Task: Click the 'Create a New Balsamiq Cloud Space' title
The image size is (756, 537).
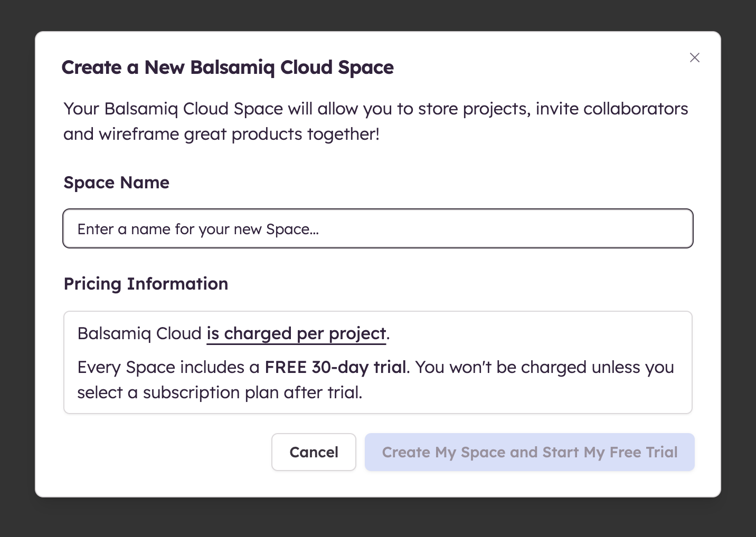Action: (228, 68)
